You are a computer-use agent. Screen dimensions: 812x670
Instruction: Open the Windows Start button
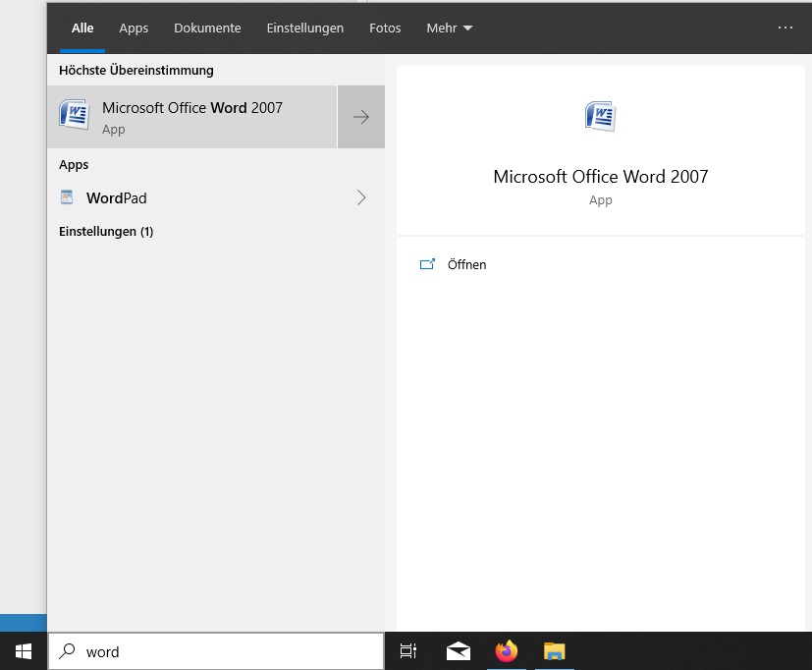(24, 651)
